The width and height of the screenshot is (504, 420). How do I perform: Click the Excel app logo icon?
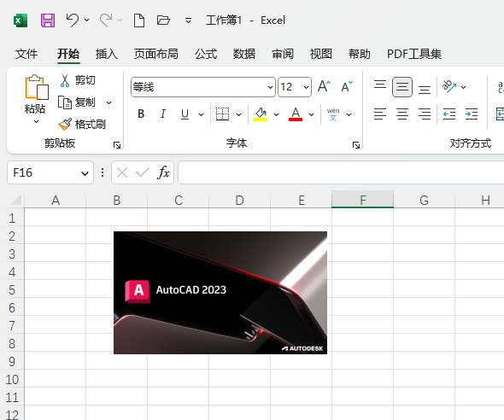click(21, 20)
